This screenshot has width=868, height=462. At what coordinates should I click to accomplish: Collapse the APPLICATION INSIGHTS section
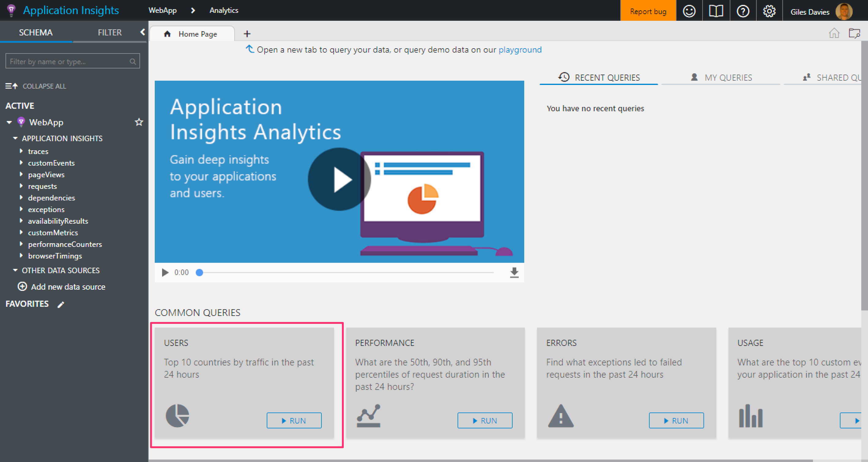15,138
